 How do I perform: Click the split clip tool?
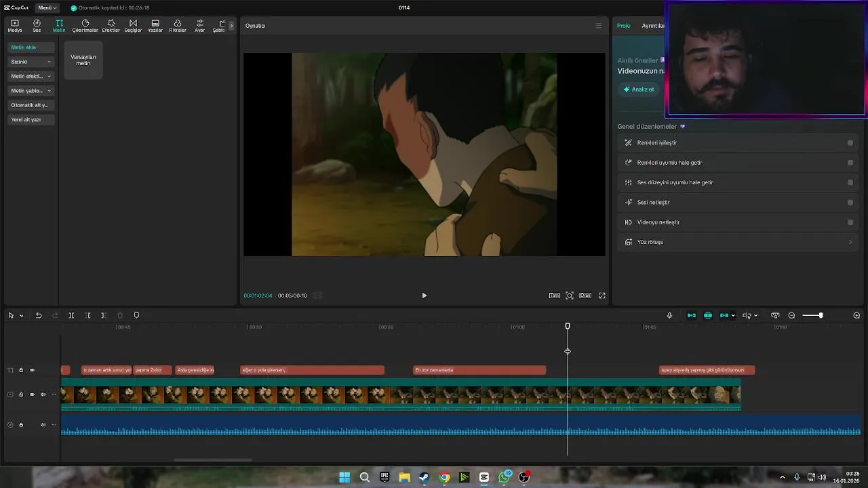coord(71,315)
